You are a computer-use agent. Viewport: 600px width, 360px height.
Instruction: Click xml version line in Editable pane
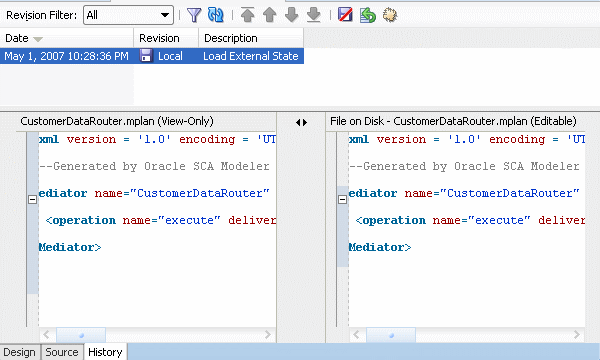[467, 139]
